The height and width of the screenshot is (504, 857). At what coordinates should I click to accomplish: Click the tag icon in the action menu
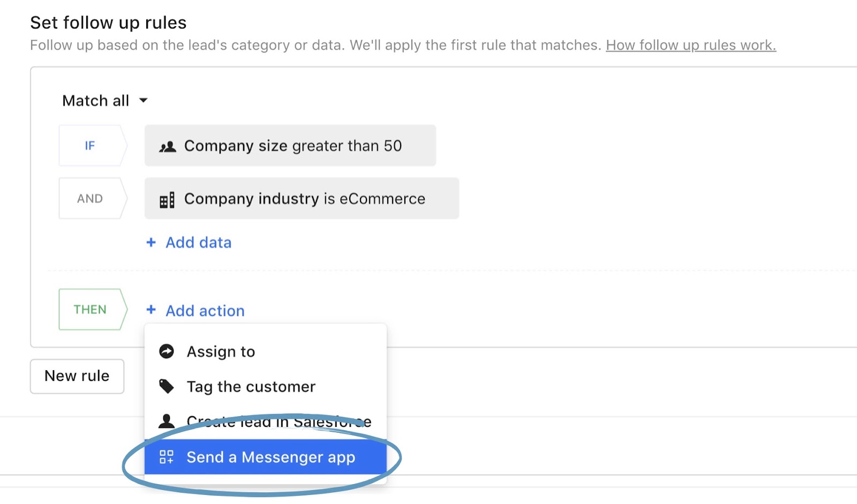click(167, 386)
